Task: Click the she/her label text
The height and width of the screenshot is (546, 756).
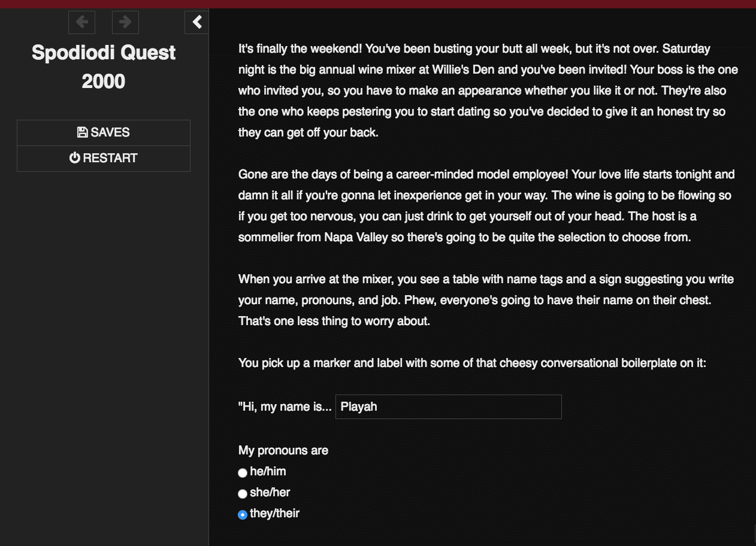Action: [x=270, y=493]
